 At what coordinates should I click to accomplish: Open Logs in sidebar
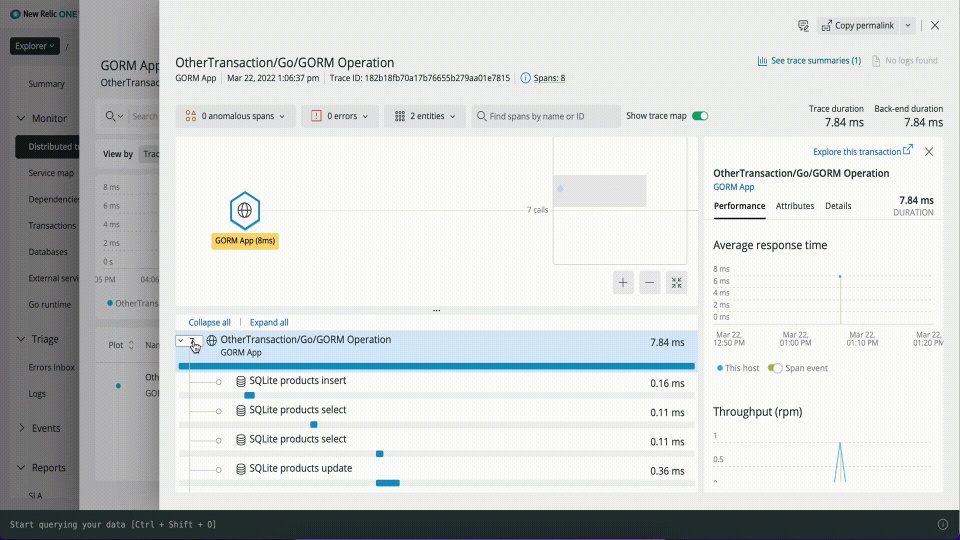(37, 394)
